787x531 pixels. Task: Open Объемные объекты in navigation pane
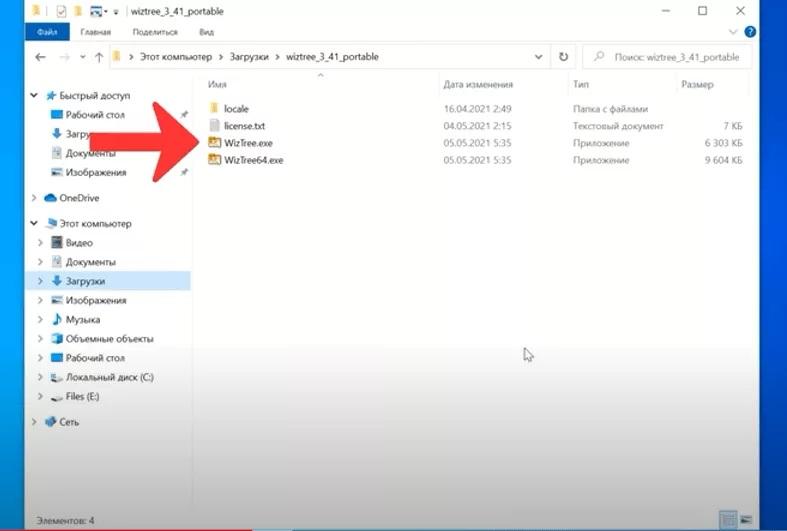click(x=109, y=339)
